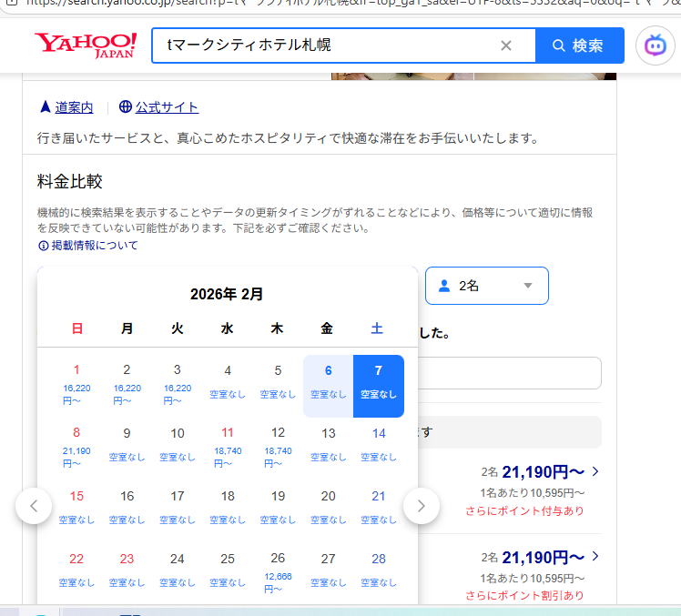
Task: Select Saturday February 28
Action: (379, 574)
